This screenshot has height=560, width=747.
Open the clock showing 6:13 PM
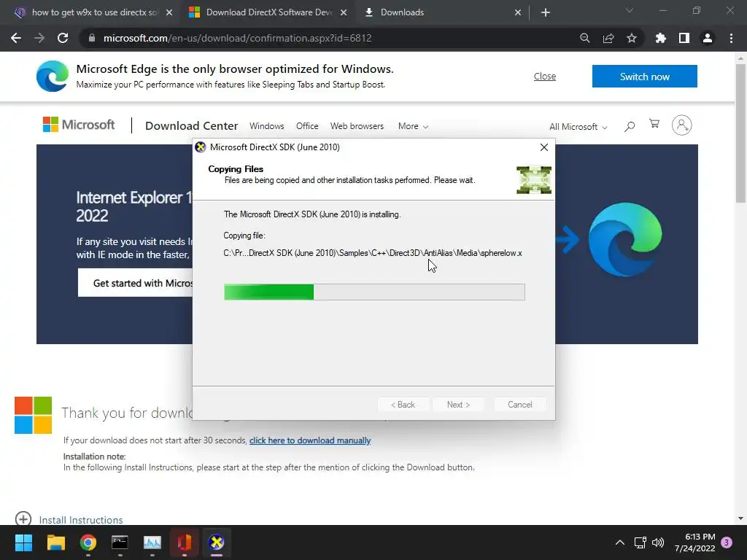pyautogui.click(x=695, y=542)
